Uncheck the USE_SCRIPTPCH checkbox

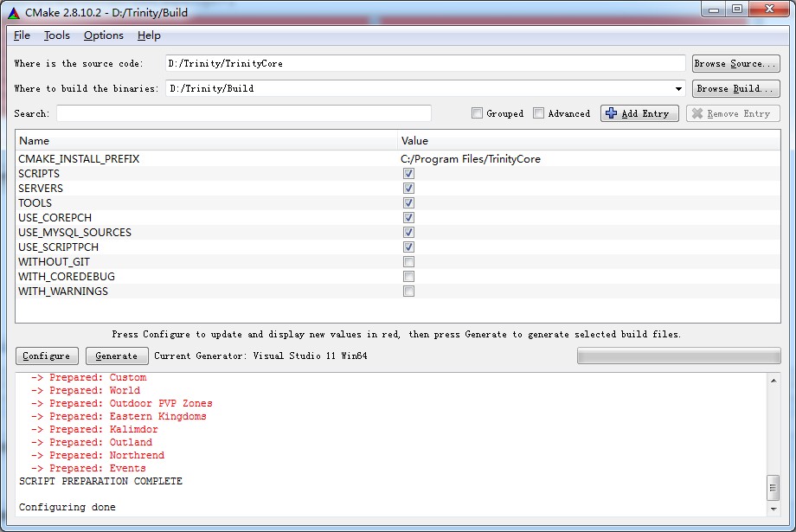tap(408, 247)
